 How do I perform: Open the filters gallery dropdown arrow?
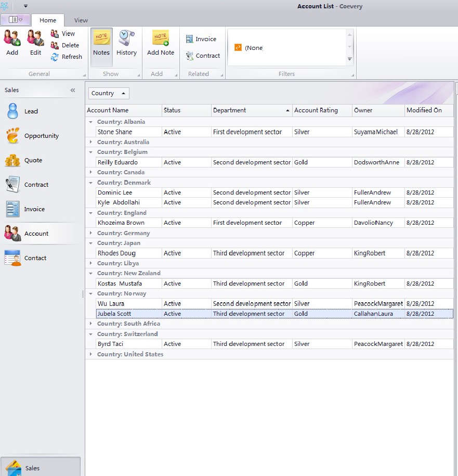(x=350, y=59)
